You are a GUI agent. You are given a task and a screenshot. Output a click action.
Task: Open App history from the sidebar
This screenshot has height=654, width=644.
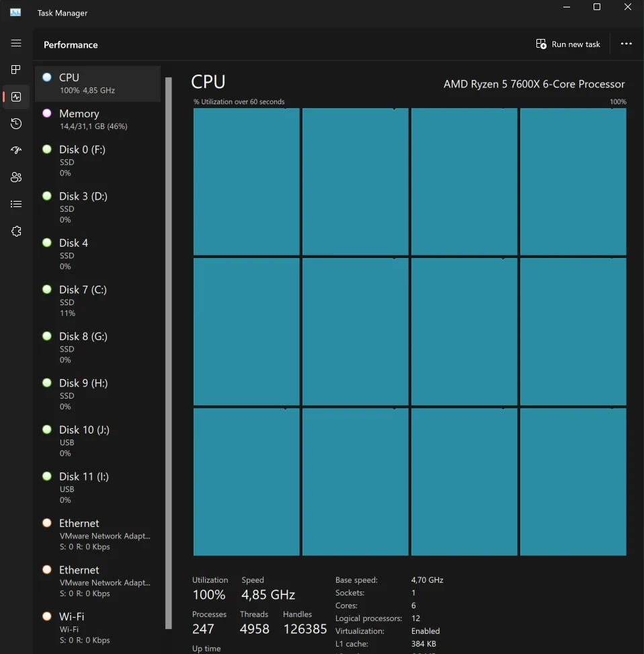click(x=16, y=124)
